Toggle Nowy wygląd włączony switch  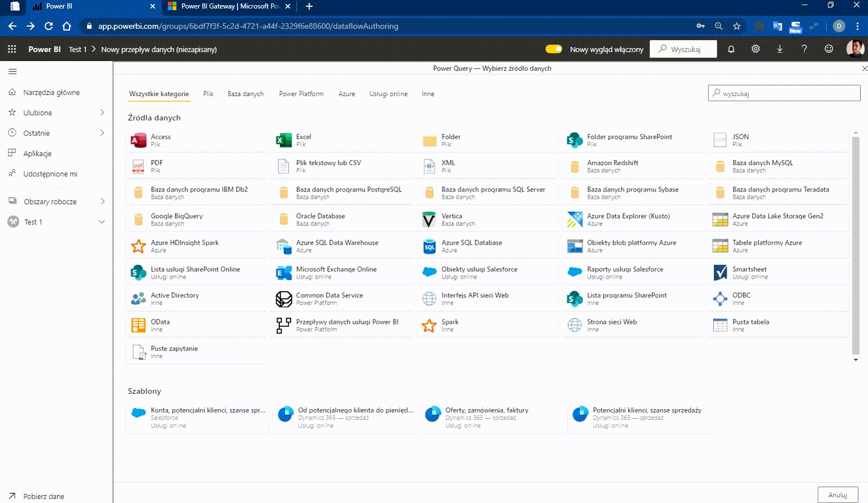(x=554, y=49)
